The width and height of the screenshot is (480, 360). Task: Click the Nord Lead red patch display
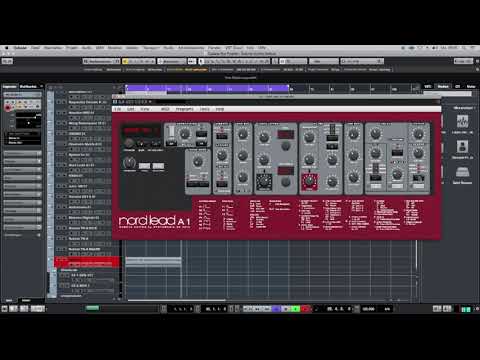[x=141, y=131]
